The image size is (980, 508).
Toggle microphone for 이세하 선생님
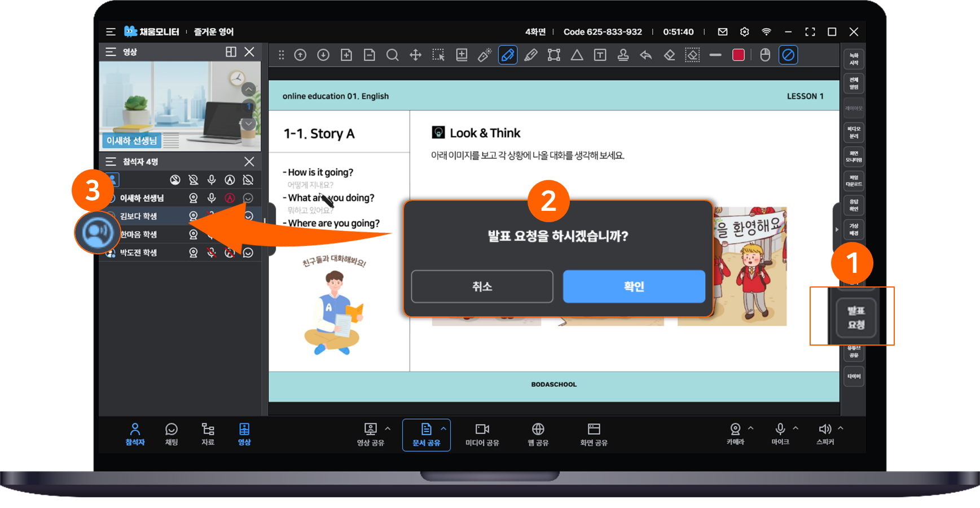(212, 198)
